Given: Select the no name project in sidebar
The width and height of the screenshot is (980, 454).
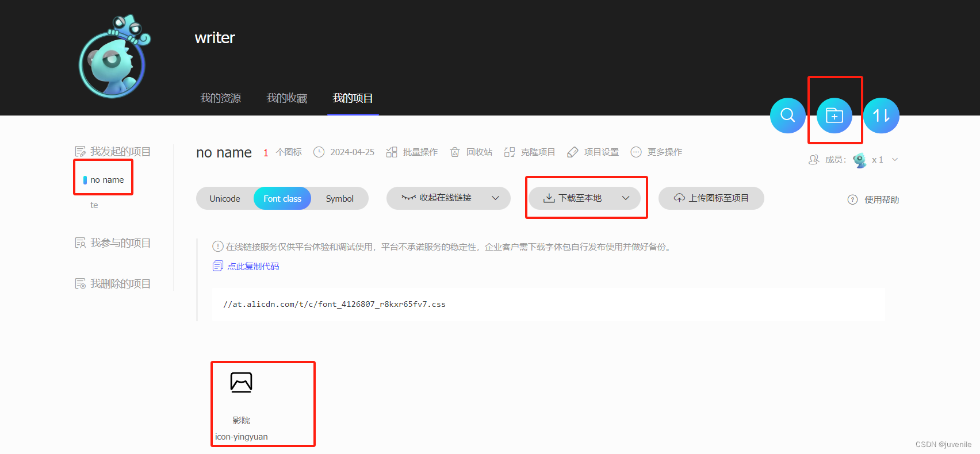Looking at the screenshot, I should click(x=107, y=180).
